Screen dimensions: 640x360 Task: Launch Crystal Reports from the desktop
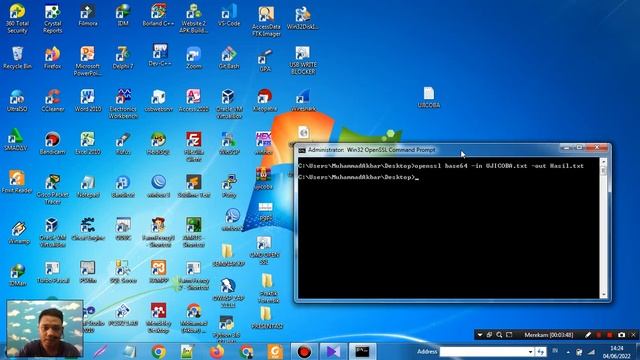point(52,18)
